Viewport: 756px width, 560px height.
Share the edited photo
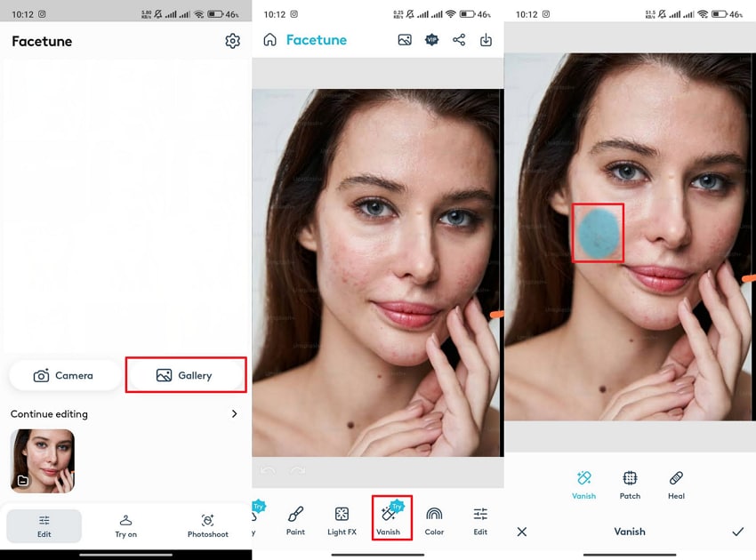pos(459,39)
